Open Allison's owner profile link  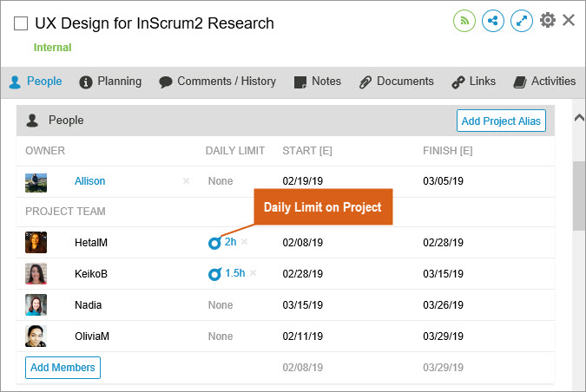pyautogui.click(x=89, y=181)
